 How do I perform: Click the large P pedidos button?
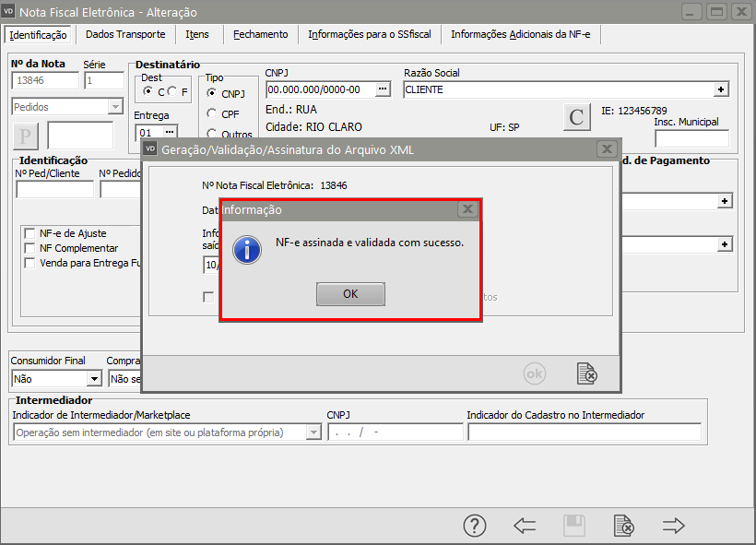pos(25,136)
